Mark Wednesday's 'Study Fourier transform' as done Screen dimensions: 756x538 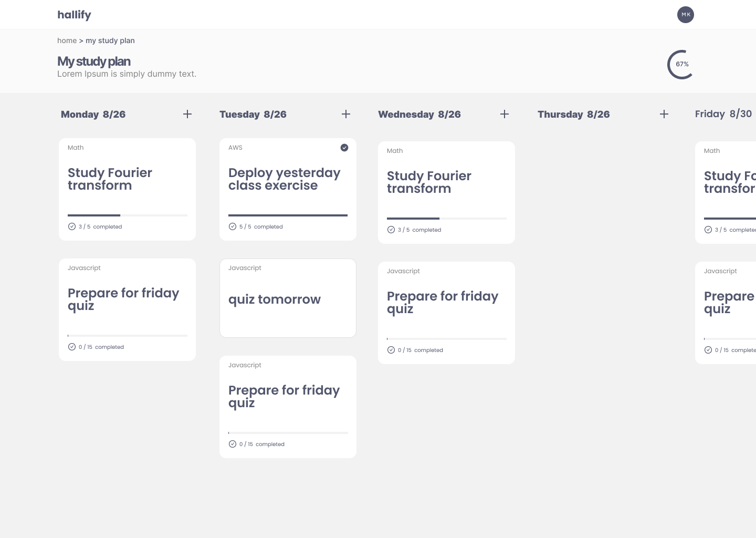(x=391, y=230)
